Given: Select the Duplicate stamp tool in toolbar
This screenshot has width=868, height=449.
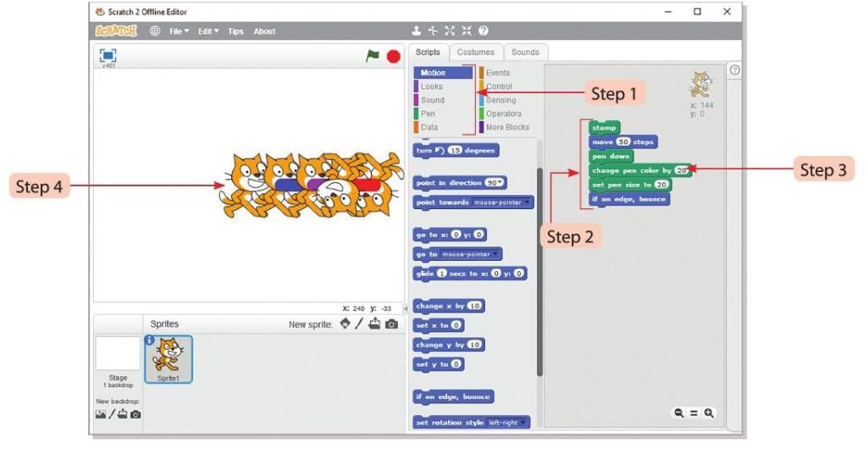Looking at the screenshot, I should coord(417,31).
